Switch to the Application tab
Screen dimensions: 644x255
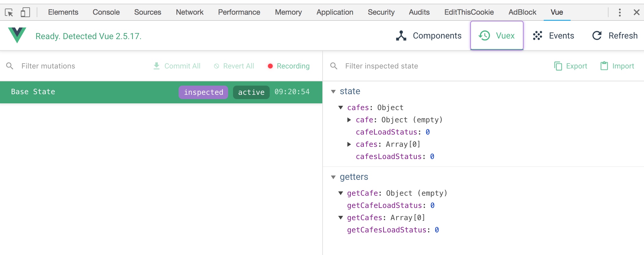(x=335, y=12)
